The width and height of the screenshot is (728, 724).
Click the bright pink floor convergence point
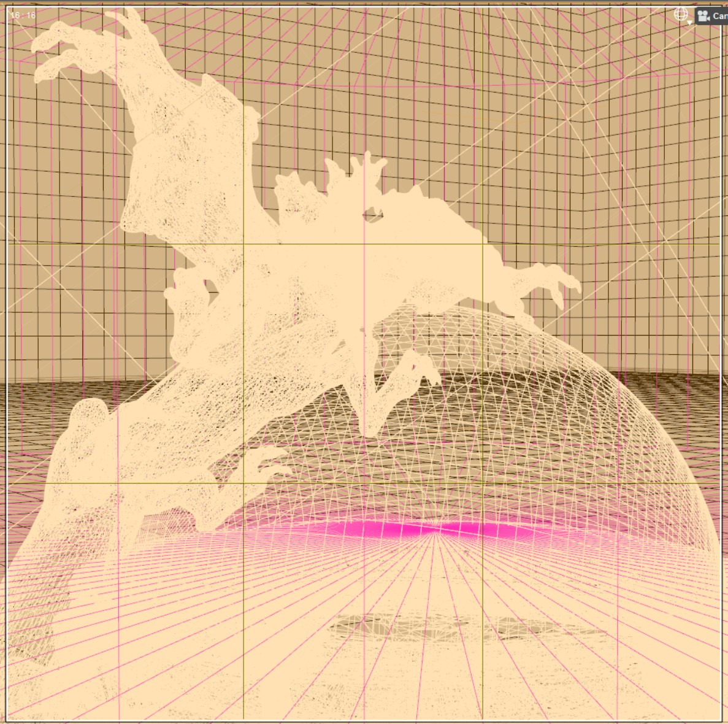click(x=434, y=530)
